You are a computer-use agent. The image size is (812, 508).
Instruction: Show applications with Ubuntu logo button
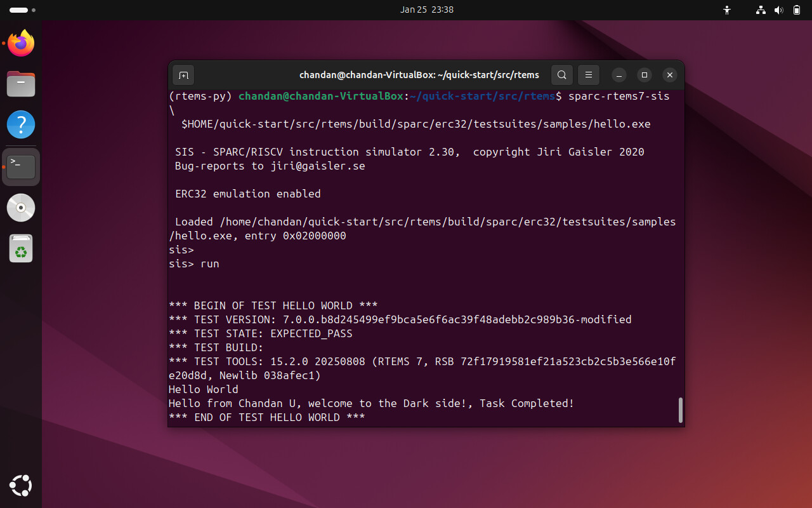(21, 486)
